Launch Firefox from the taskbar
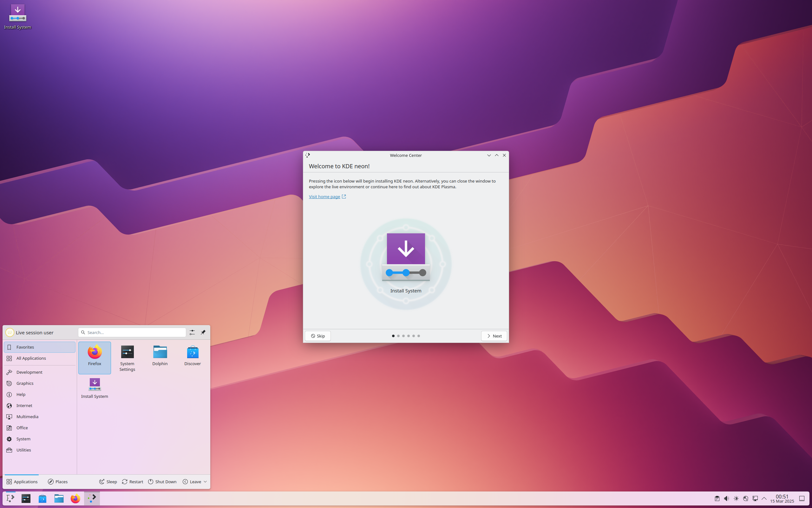Viewport: 812px width, 508px height. coord(75,498)
